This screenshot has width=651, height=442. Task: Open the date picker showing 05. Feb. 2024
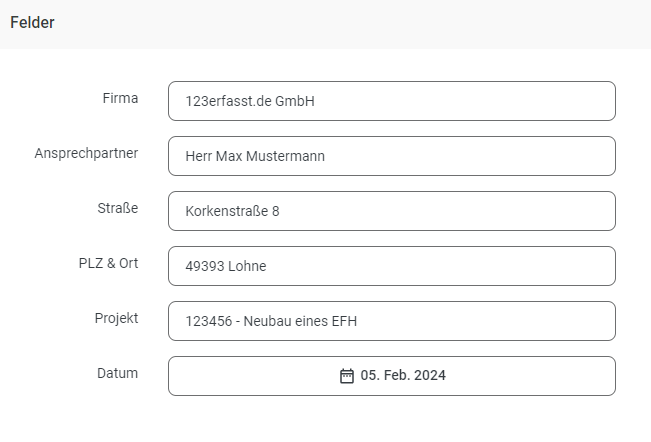pyautogui.click(x=392, y=376)
